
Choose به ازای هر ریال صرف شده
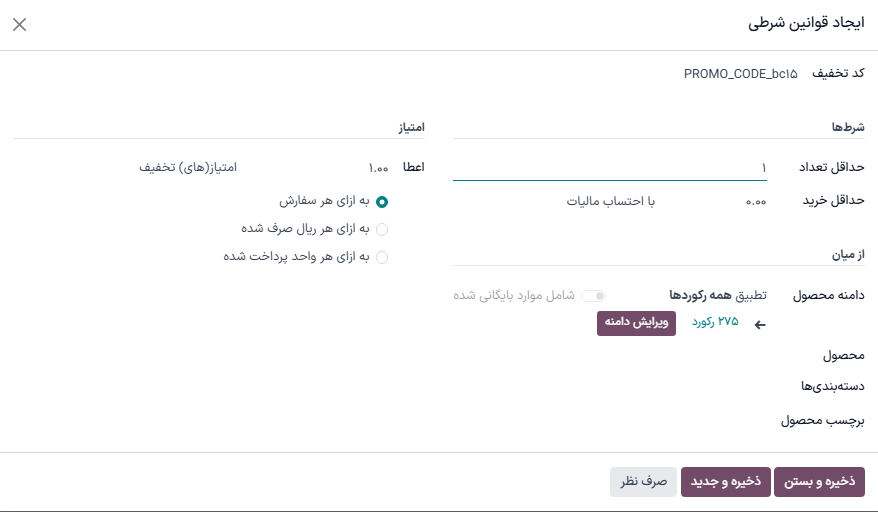tap(381, 229)
